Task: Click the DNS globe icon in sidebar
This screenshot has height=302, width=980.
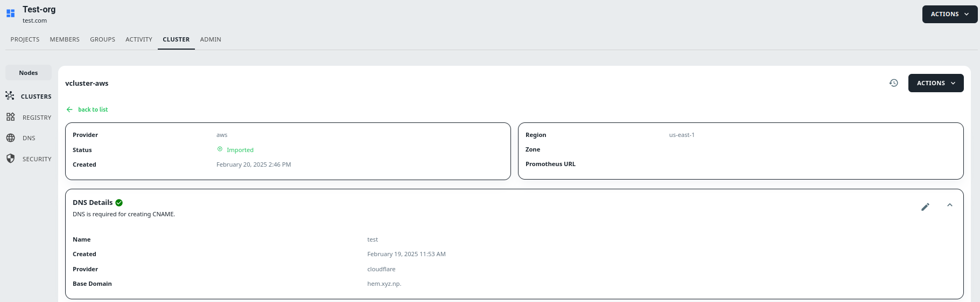Action: 10,138
